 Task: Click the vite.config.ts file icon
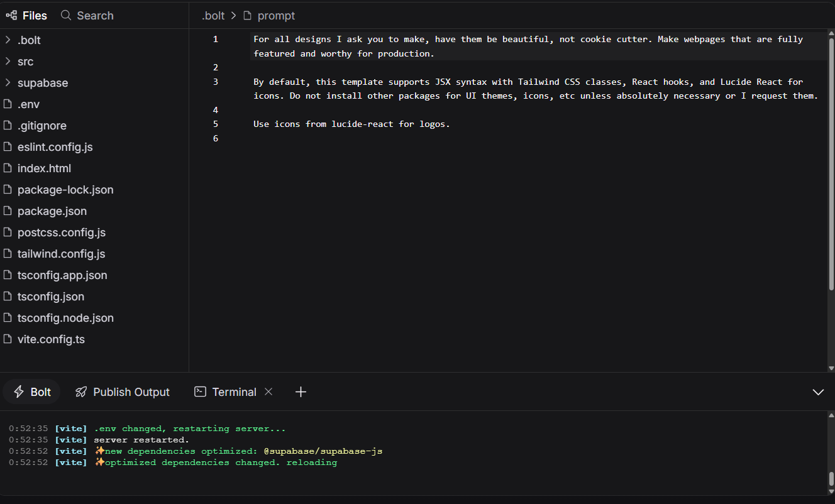(x=8, y=339)
